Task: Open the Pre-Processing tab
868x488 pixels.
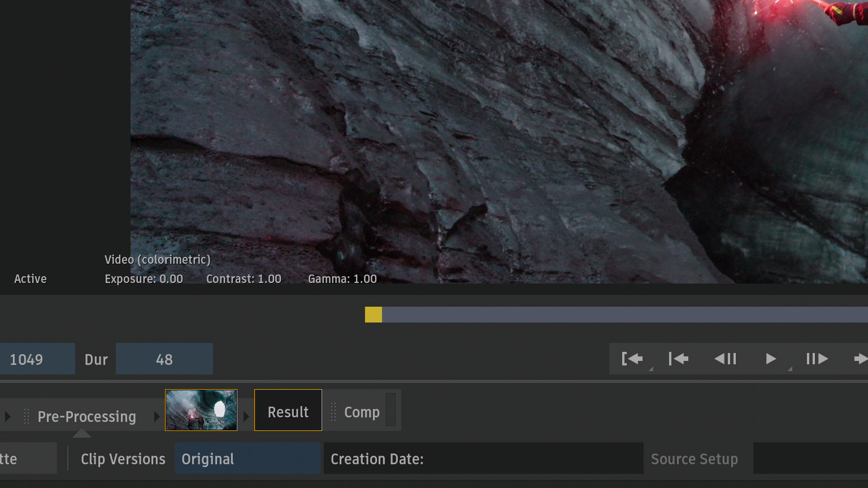Action: coord(86,417)
